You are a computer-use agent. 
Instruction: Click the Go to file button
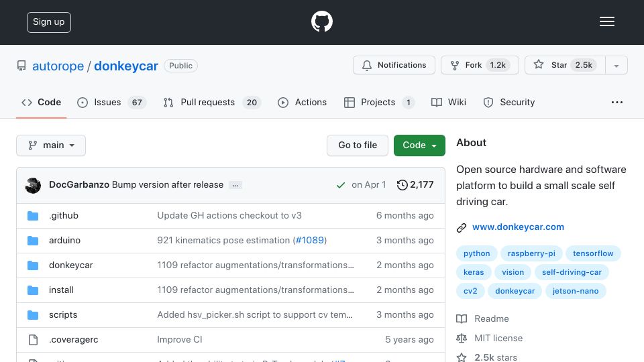(358, 145)
